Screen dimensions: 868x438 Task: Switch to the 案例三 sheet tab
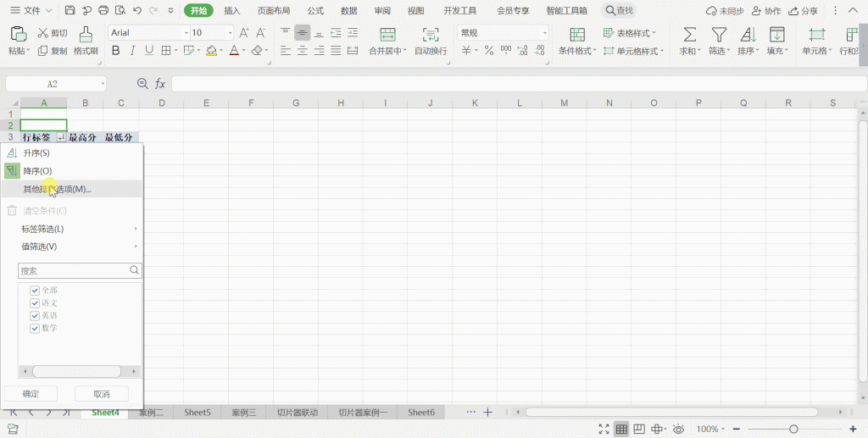pyautogui.click(x=243, y=413)
